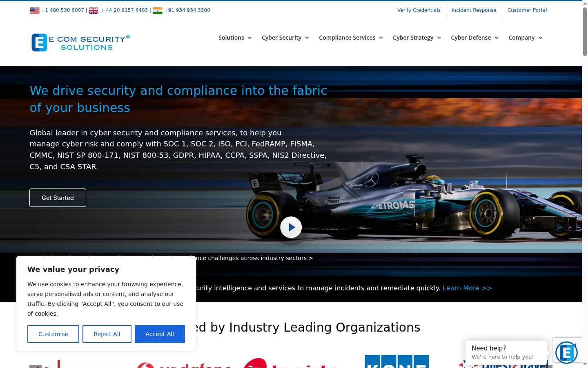Click the 'We value your privacy' heading

[73, 269]
